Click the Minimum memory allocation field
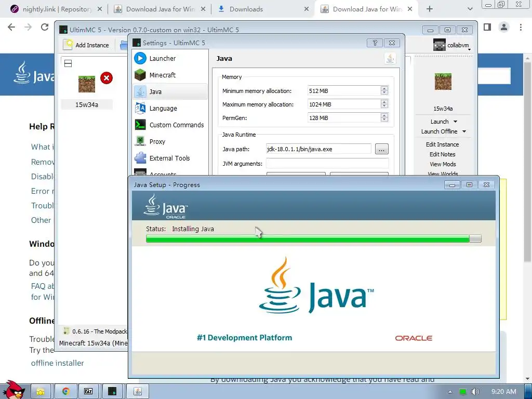The height and width of the screenshot is (399, 532). pos(344,90)
